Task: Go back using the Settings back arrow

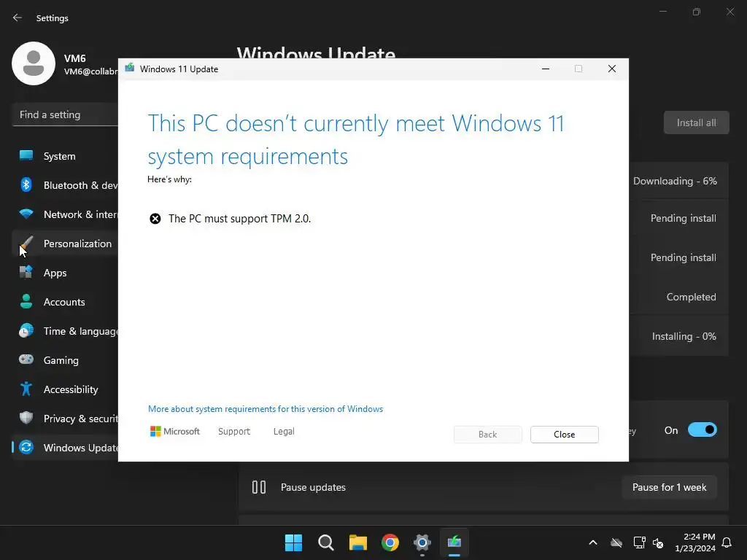Action: click(x=18, y=17)
